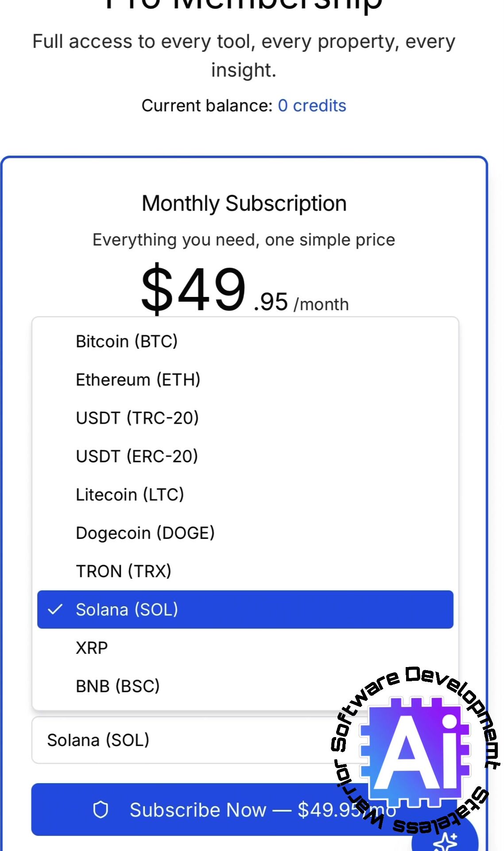
Task: Open the Solana (SOL) currency select box
Action: 177,740
